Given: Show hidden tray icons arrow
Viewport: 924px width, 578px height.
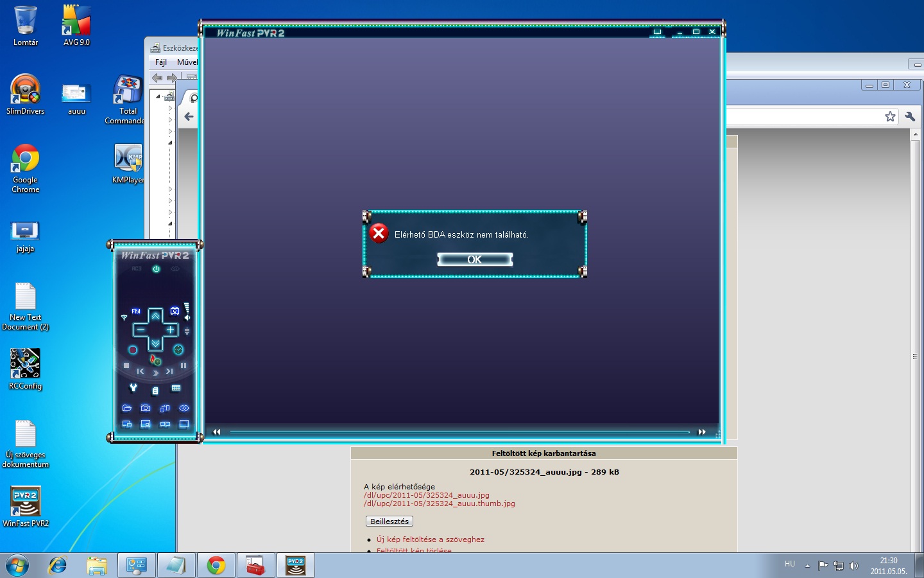Looking at the screenshot, I should pyautogui.click(x=807, y=566).
